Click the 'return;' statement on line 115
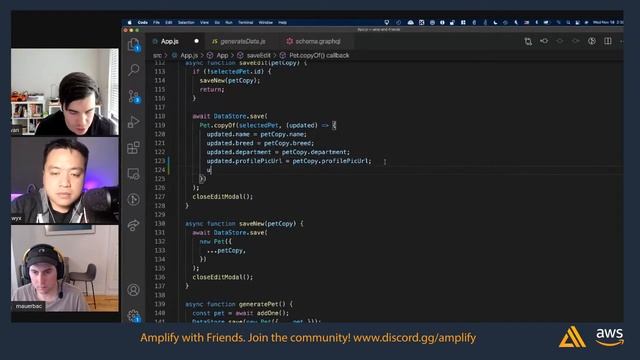Image resolution: width=640 pixels, height=360 pixels. 212,89
